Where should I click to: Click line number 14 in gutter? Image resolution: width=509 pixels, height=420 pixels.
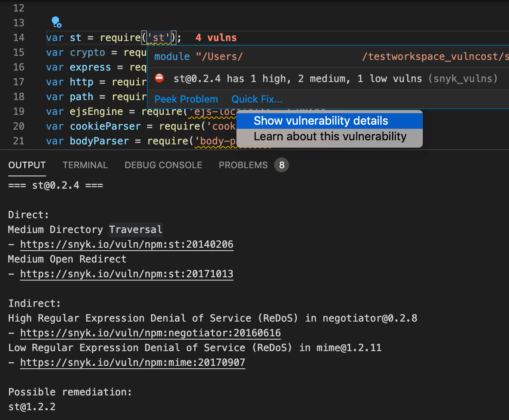pyautogui.click(x=19, y=38)
